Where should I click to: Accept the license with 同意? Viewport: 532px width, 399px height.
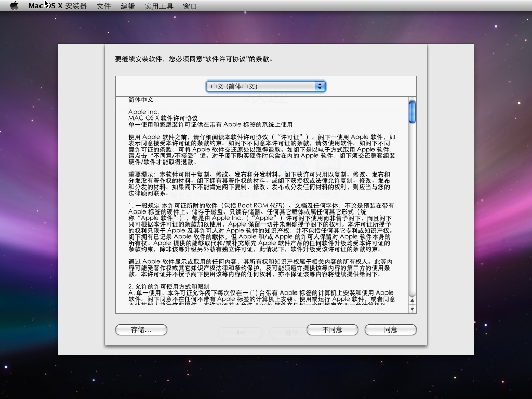pyautogui.click(x=391, y=330)
